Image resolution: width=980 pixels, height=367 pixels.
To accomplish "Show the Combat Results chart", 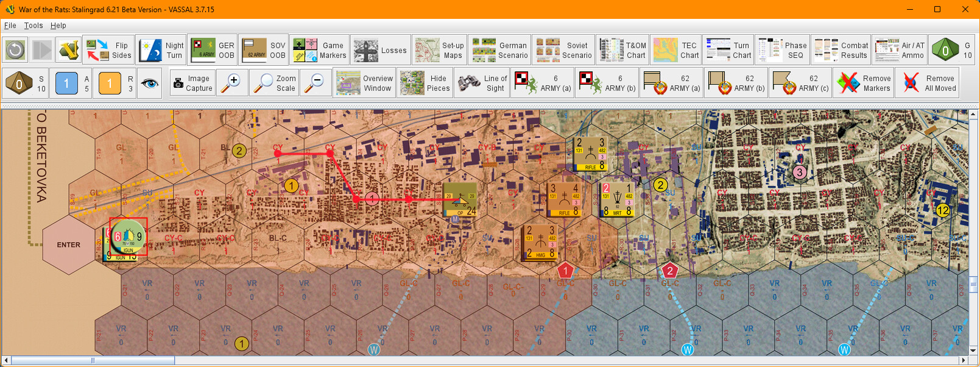I will coord(841,50).
